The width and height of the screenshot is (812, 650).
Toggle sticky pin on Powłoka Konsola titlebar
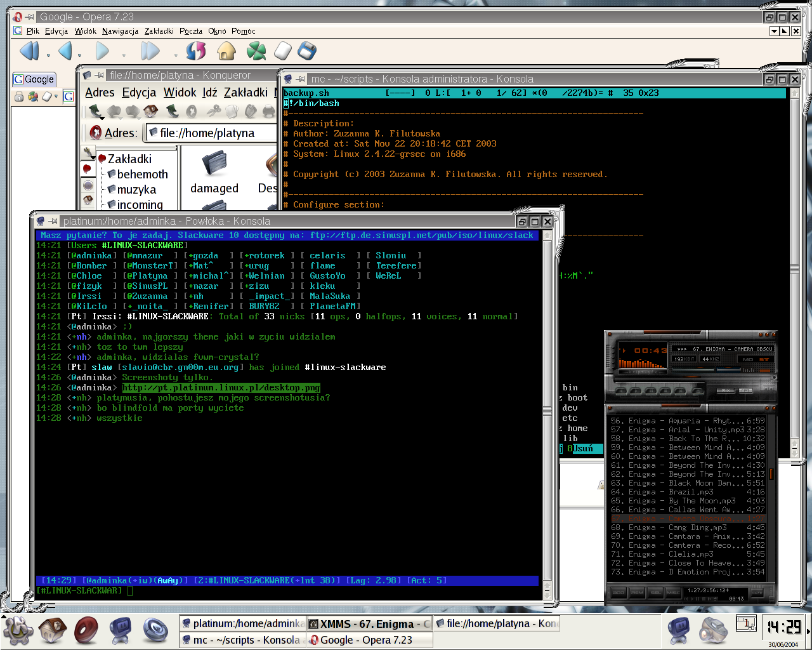[53, 222]
